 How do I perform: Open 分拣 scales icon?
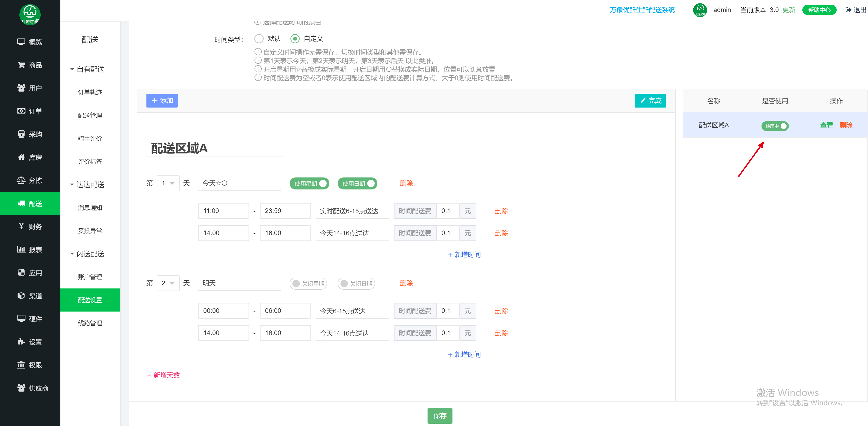tap(21, 180)
